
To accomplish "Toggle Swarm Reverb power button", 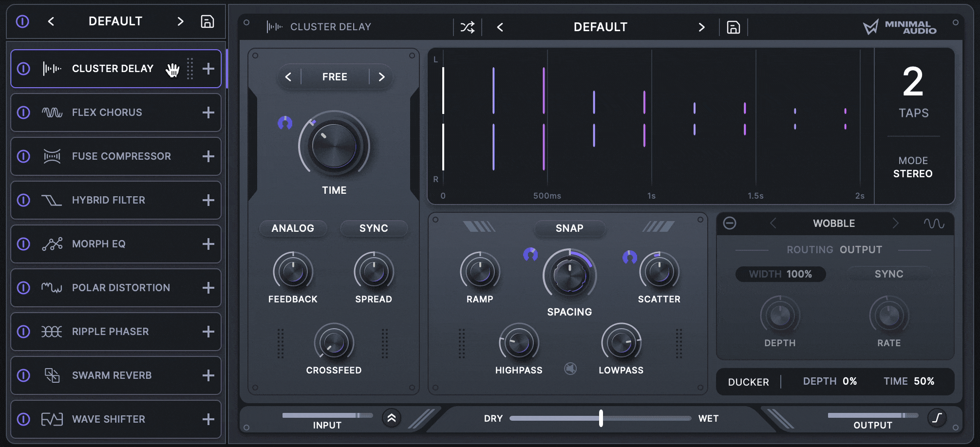I will tap(23, 375).
